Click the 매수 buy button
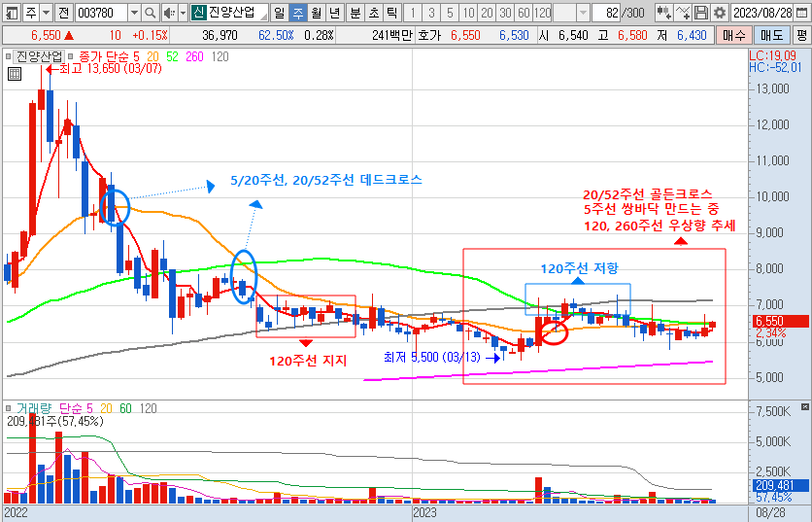This screenshot has width=812, height=522. [733, 35]
